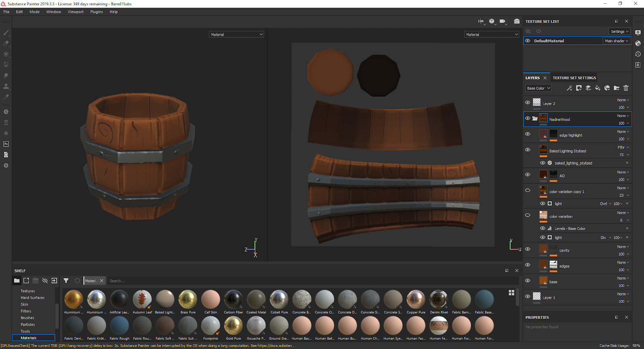Image resolution: width=644 pixels, height=349 pixels.
Task: Select the Material picker eyedropper tool
Action: (x=6, y=97)
